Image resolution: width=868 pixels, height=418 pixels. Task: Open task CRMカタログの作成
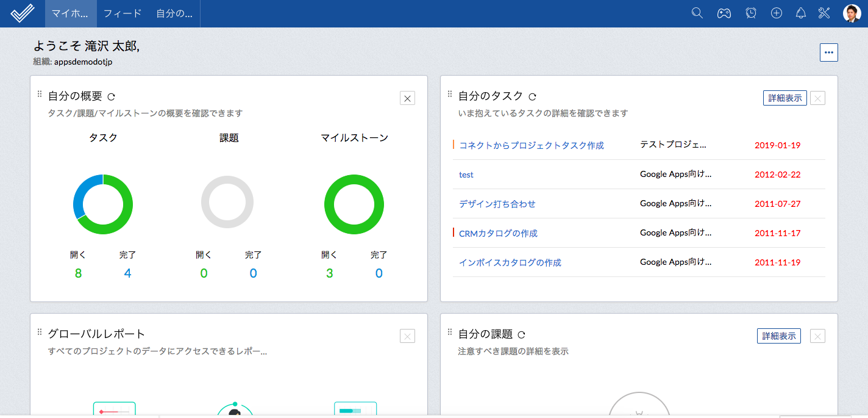(498, 233)
